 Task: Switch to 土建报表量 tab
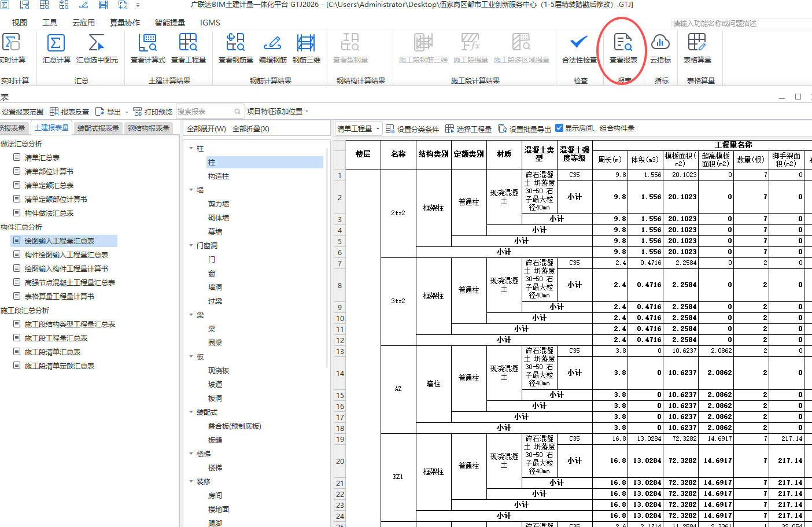(x=51, y=128)
